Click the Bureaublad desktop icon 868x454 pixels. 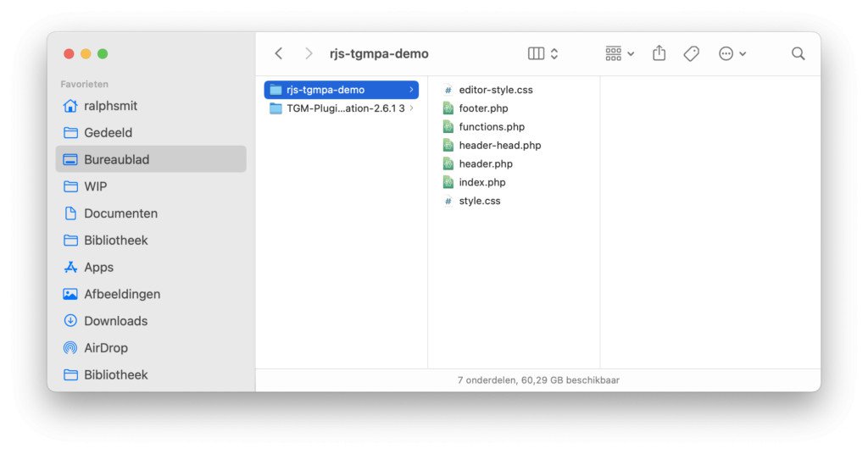click(x=70, y=159)
